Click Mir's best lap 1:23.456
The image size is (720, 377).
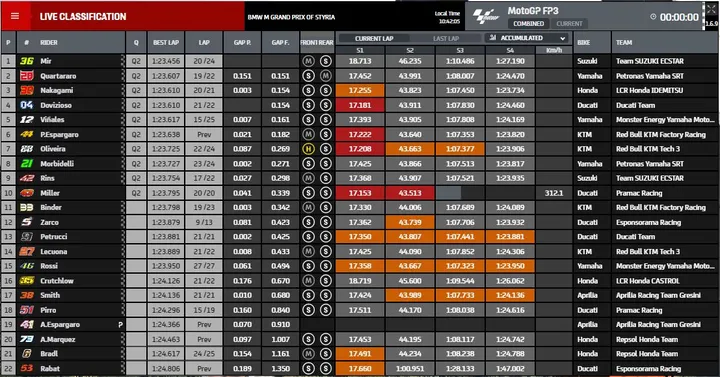pos(166,61)
